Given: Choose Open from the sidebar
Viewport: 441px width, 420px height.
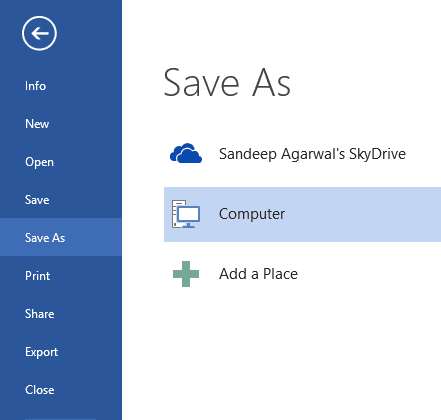Looking at the screenshot, I should [61, 162].
